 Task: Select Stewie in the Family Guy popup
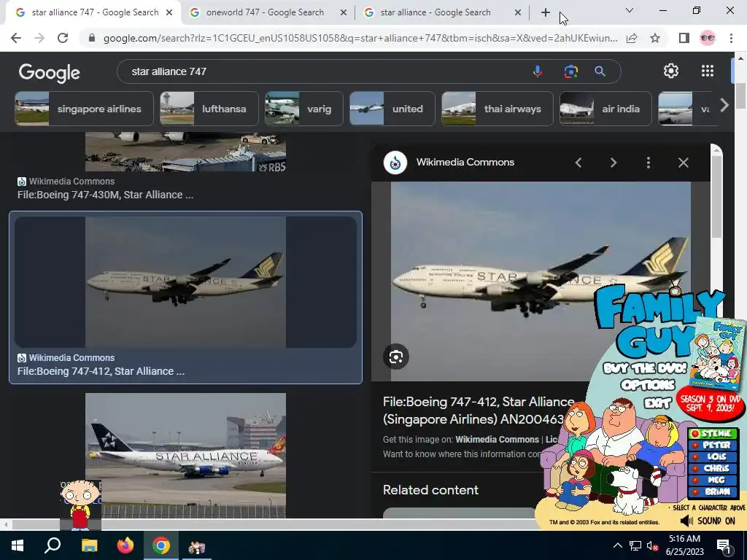(x=713, y=434)
